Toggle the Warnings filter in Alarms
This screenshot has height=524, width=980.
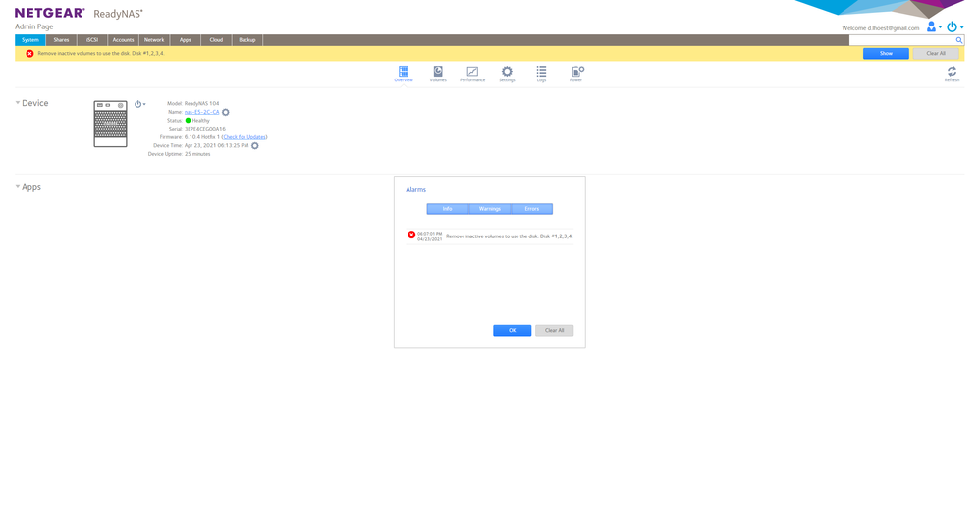(x=490, y=209)
